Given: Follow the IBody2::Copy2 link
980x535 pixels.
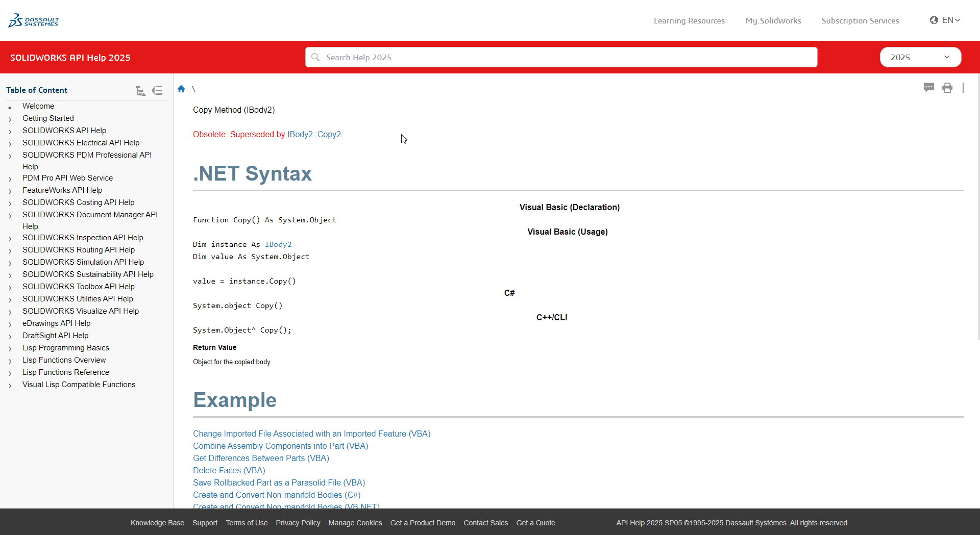Looking at the screenshot, I should 314,135.
